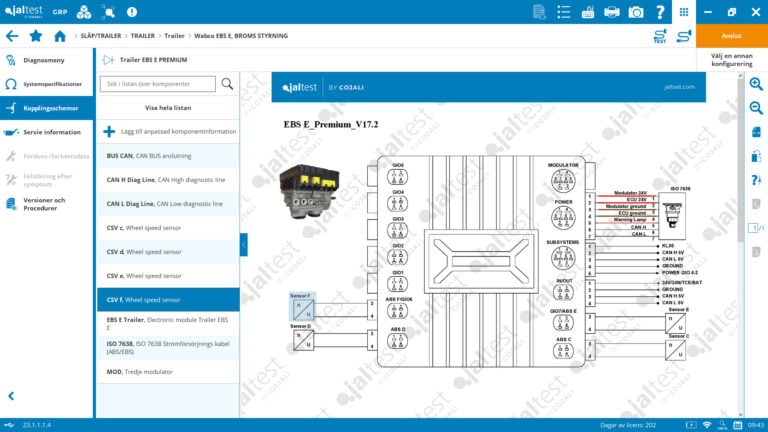Go to the home screen icon
Image resolution: width=768 pixels, height=432 pixels.
click(60, 36)
